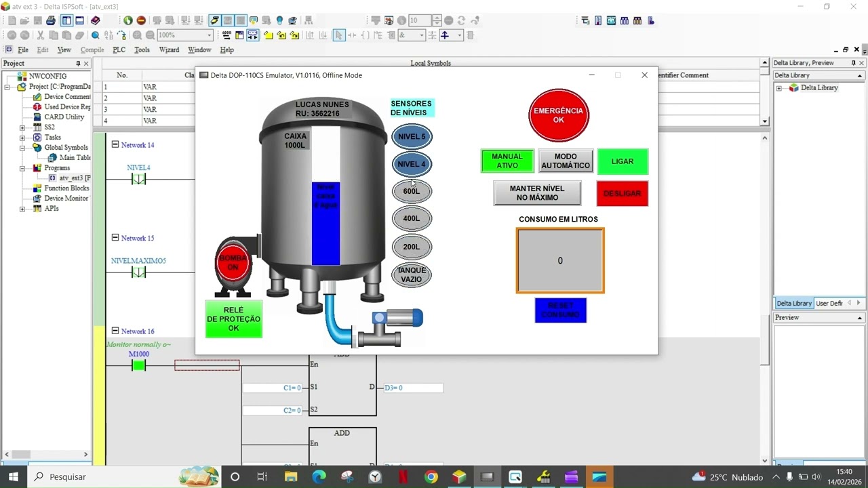Click the CONSUMO EM LITROS numeric display

[560, 261]
